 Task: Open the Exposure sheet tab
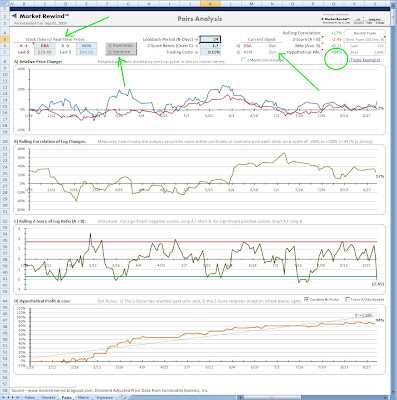[x=104, y=397]
